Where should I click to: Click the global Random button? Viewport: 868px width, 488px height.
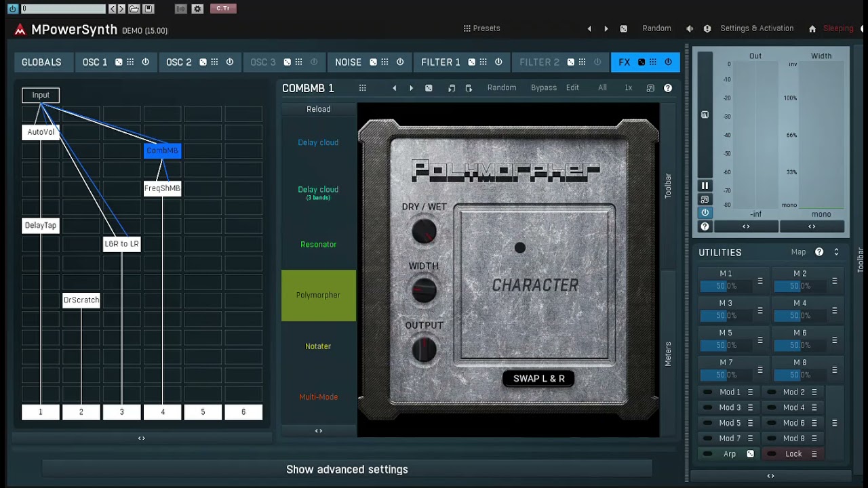[656, 28]
